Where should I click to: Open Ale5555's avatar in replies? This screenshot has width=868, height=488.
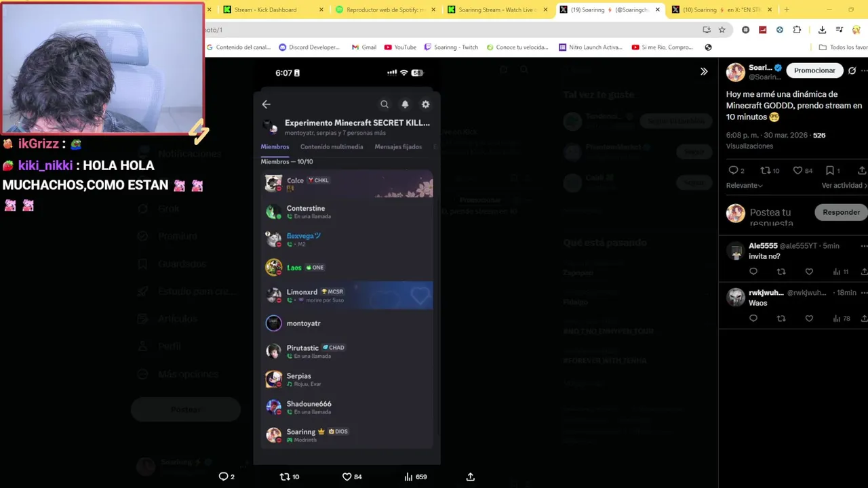pos(736,251)
